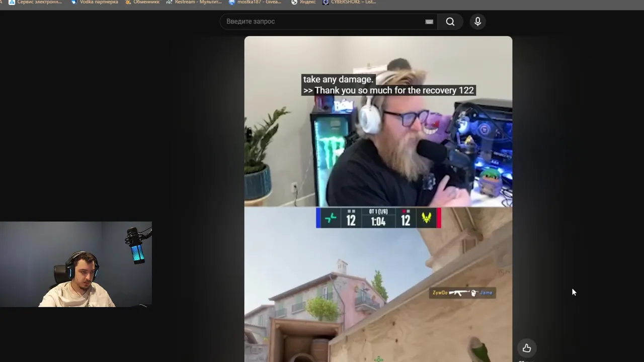Screen dimensions: 644x362
Task: Pause the Shorts video by clicking the player
Action: 378,199
